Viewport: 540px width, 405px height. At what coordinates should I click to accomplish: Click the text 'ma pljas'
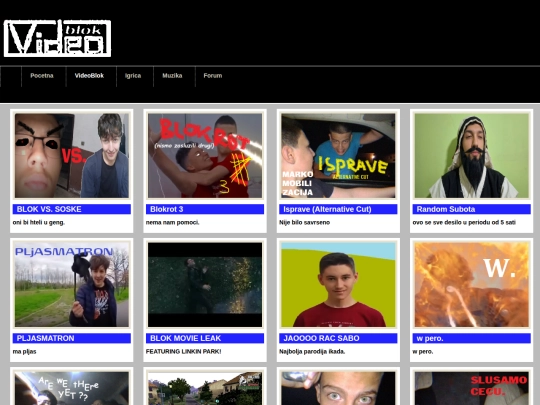(x=24, y=352)
